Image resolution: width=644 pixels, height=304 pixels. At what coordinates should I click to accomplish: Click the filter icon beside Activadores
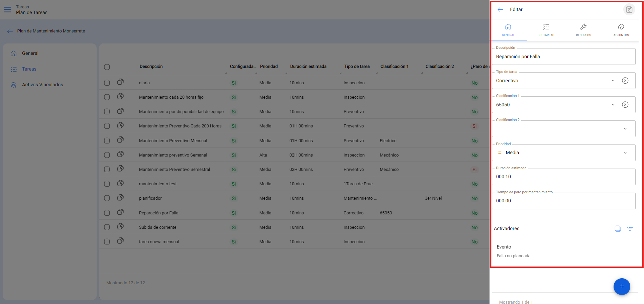coord(630,229)
